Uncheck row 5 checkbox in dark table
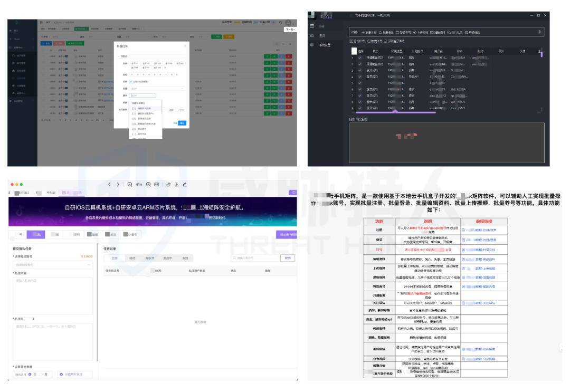Screen dimensions: 570x392 (x=360, y=83)
